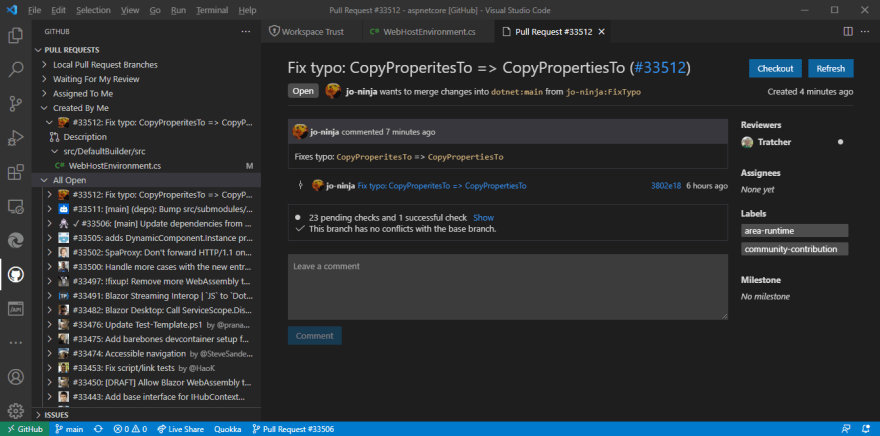Open the Selection menu
The width and height of the screenshot is (880, 436).
point(93,10)
